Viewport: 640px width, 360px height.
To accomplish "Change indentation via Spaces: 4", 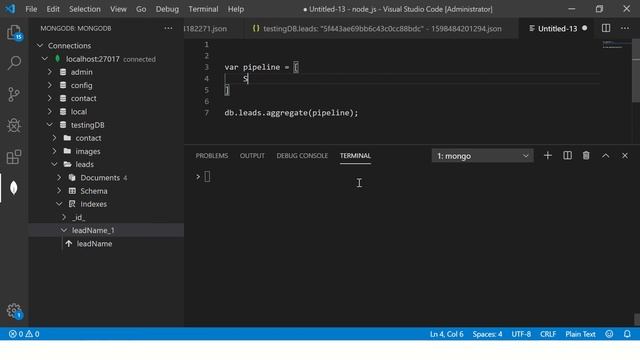I will click(487, 334).
